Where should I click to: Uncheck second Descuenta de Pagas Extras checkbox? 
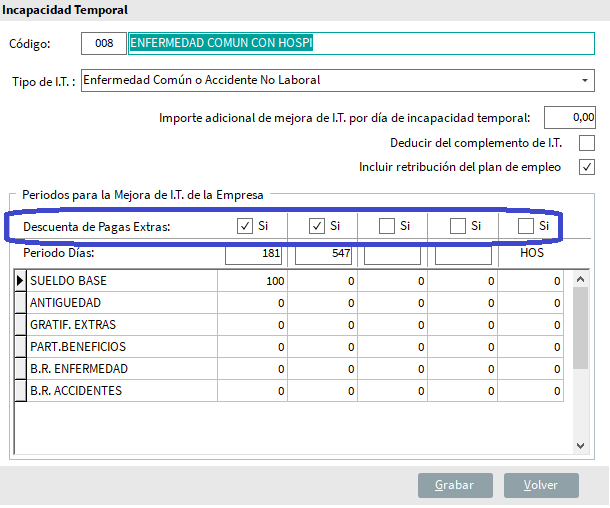pos(317,226)
